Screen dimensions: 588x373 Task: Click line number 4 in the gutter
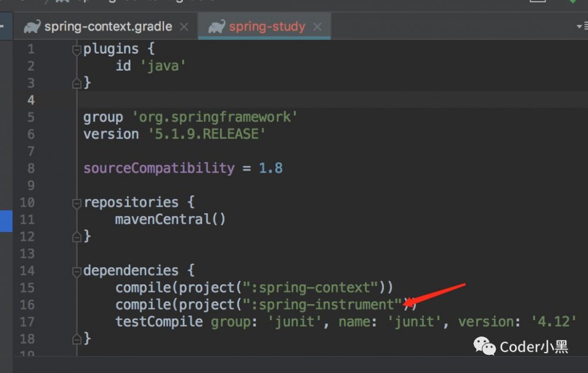(x=31, y=100)
